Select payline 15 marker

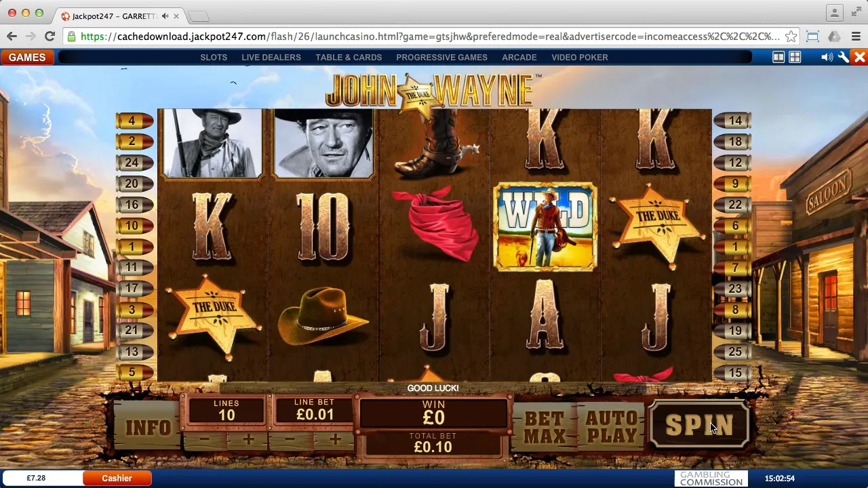(x=733, y=373)
